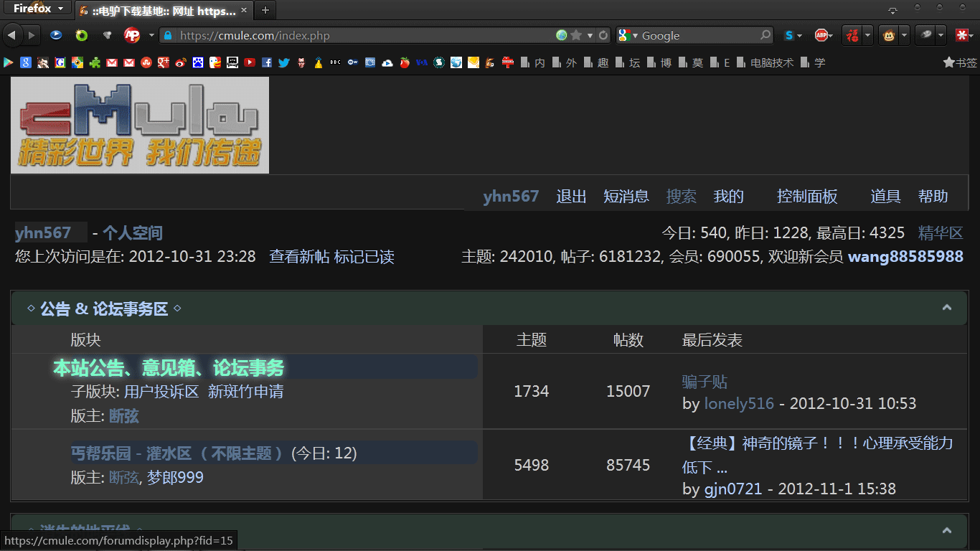
Task: Go back with the browser Back arrow
Action: [x=11, y=35]
